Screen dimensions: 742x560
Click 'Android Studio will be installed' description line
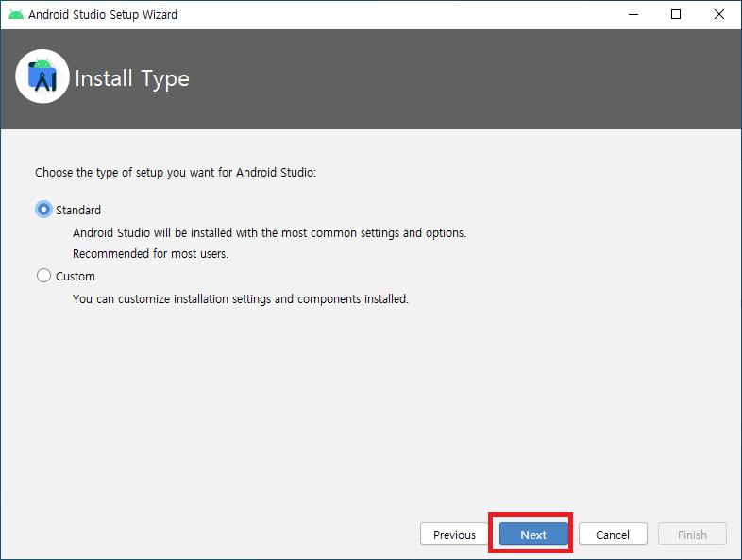[x=269, y=233]
